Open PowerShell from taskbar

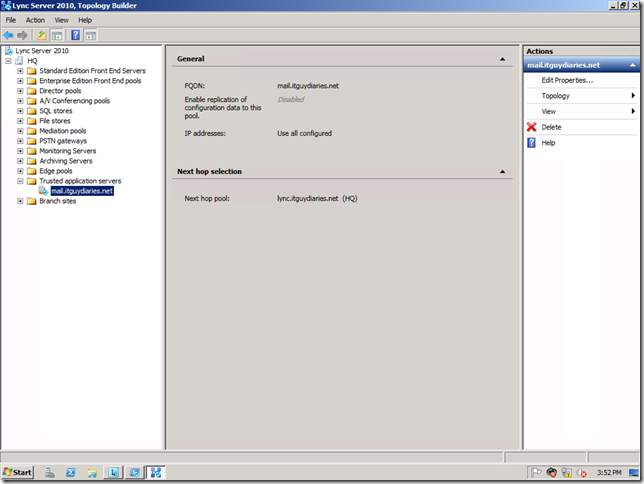point(71,472)
